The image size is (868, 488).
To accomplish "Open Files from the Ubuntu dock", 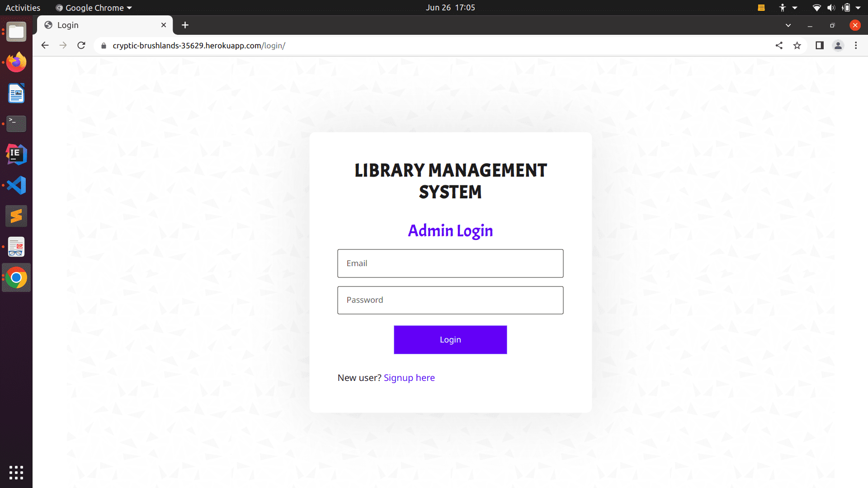I will 16,32.
